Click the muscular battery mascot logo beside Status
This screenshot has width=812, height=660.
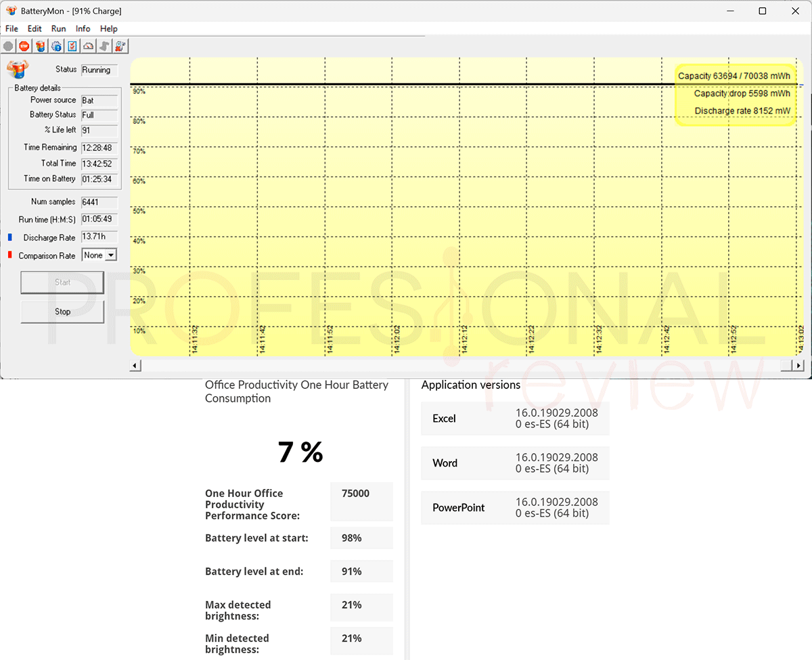pyautogui.click(x=18, y=70)
